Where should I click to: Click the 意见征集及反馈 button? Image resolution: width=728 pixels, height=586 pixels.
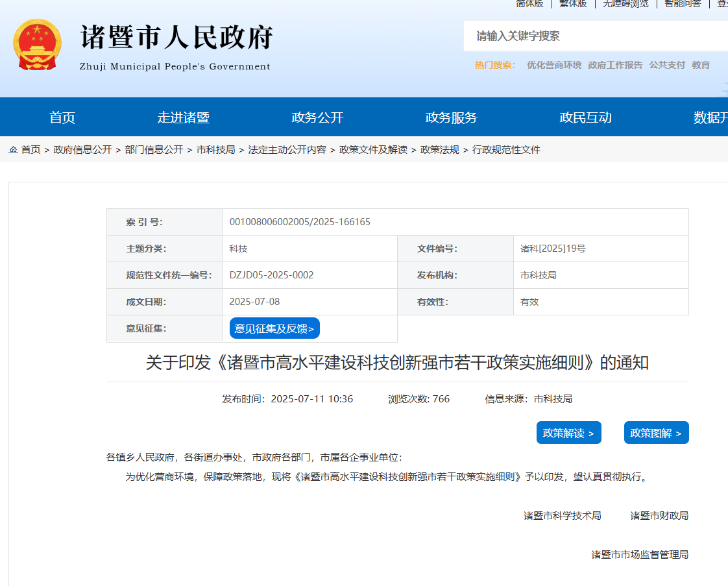[275, 328]
